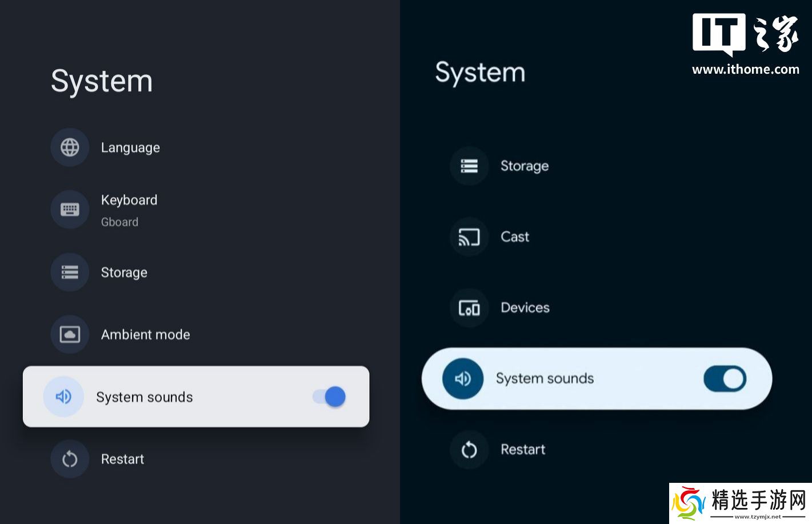Click the speaker icon in the pill-shaped System sounds row
Viewport: 812px width, 524px height.
coord(462,378)
